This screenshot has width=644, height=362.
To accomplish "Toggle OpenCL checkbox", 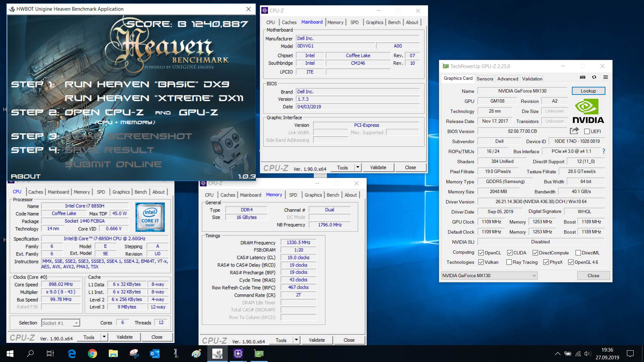I will pyautogui.click(x=481, y=253).
